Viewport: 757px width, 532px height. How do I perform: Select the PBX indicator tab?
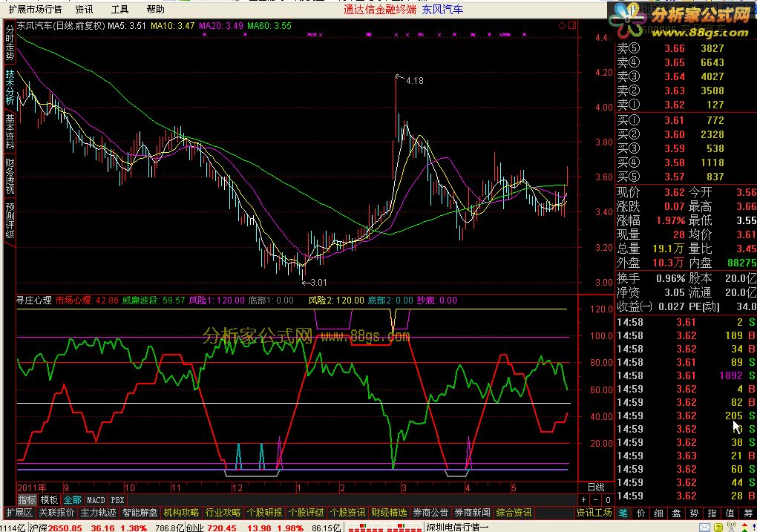[117, 500]
